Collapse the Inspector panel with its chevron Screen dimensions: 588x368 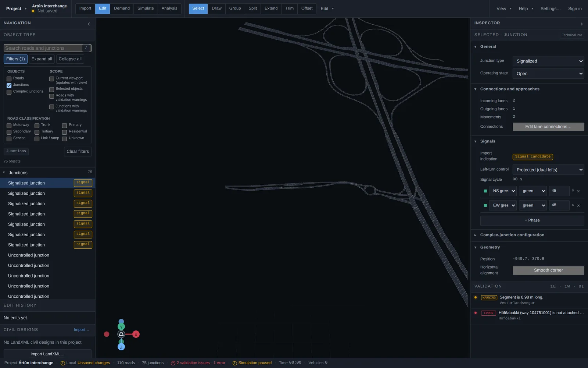pos(582,24)
